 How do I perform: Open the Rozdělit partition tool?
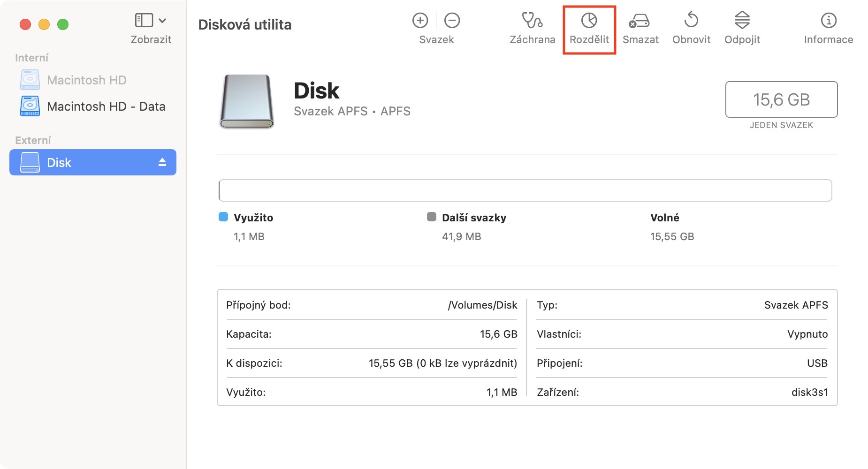click(589, 21)
